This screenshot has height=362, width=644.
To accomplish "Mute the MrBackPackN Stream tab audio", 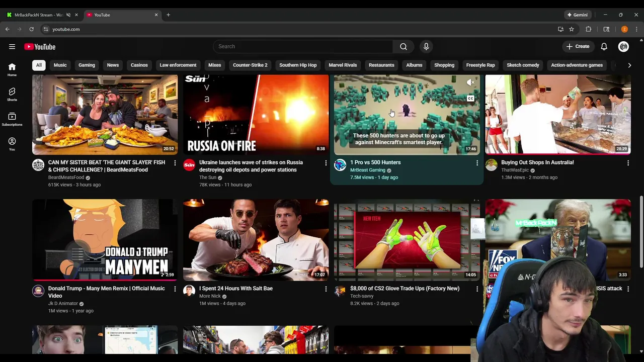I will [x=68, y=15].
